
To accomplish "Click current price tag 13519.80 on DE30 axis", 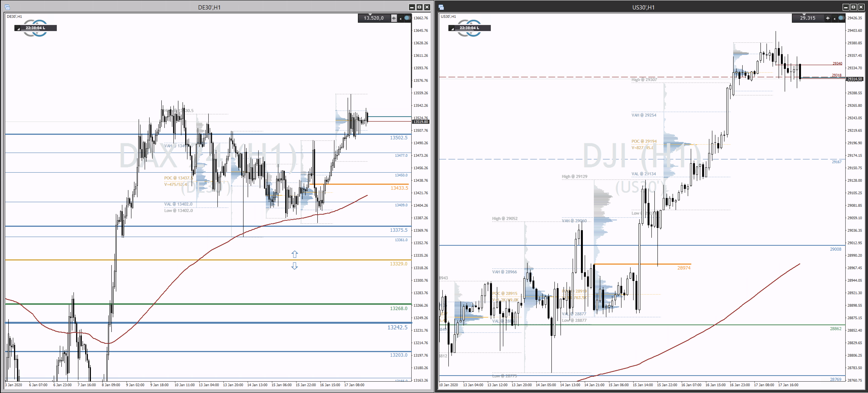I will coord(421,122).
